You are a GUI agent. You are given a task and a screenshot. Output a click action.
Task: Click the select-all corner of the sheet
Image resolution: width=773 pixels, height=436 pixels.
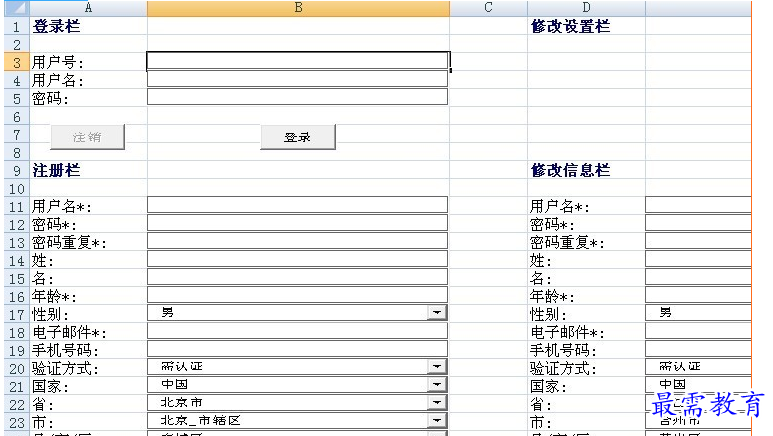click(16, 8)
